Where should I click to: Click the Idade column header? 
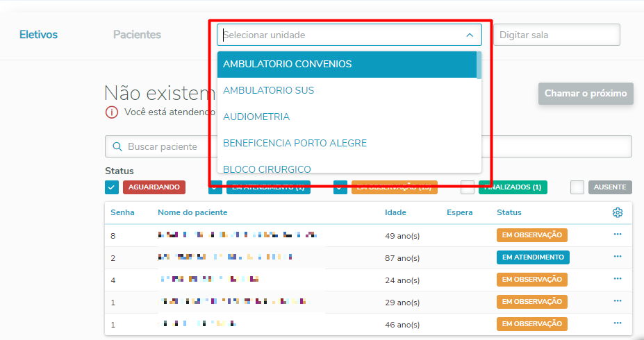(x=395, y=212)
